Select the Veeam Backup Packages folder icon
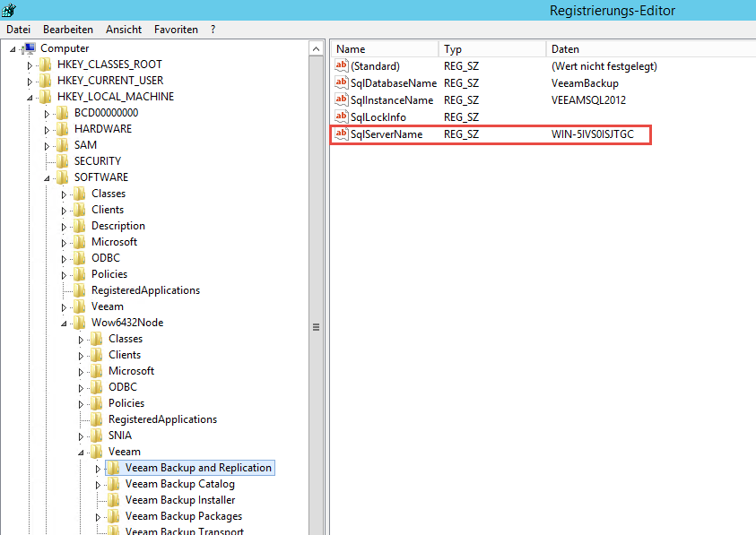 click(x=113, y=516)
